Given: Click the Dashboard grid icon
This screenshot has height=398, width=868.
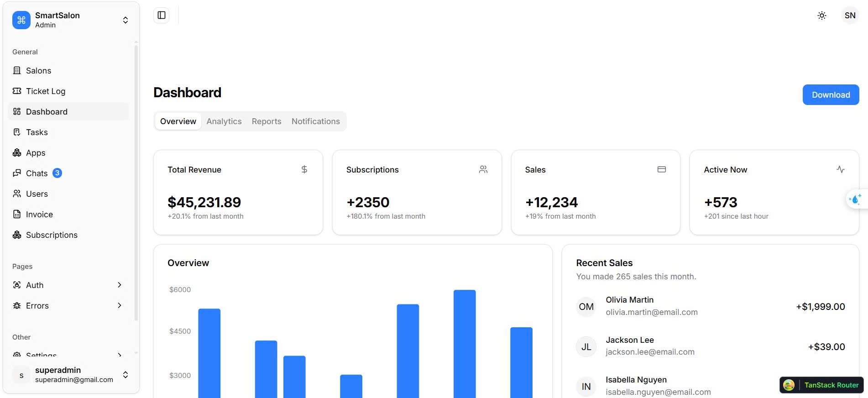Looking at the screenshot, I should tap(17, 111).
